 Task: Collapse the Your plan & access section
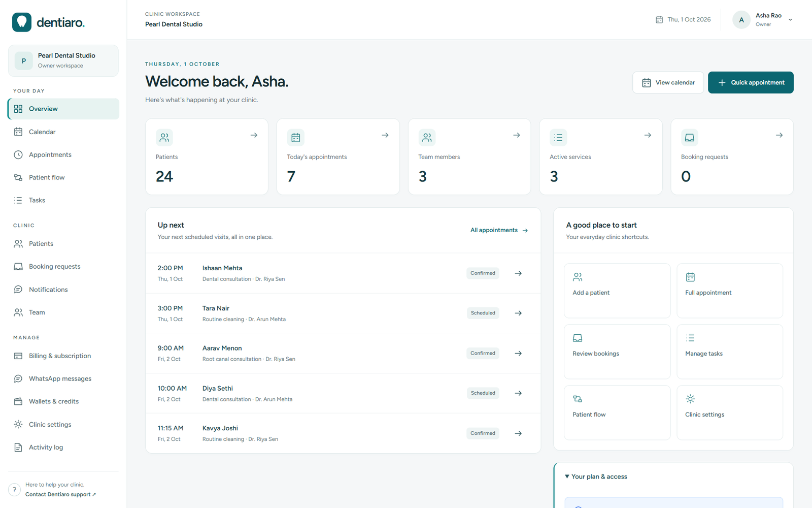[x=596, y=477]
